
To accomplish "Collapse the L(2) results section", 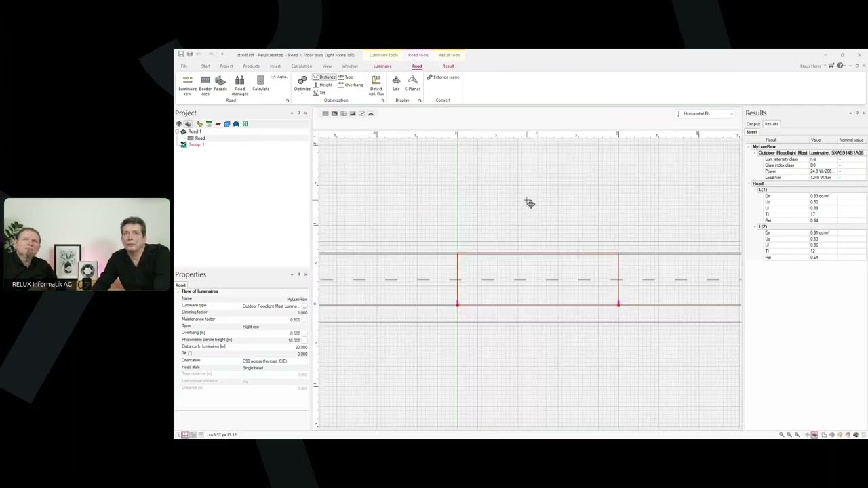I will [755, 226].
